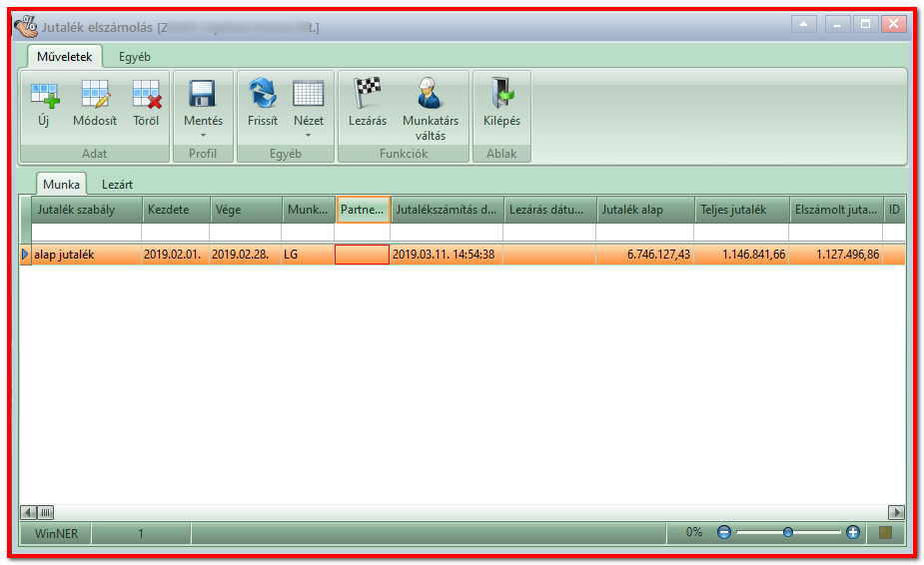Click the filter field under Teljes jutalék
The width and height of the screenshot is (924, 565).
[x=741, y=232]
